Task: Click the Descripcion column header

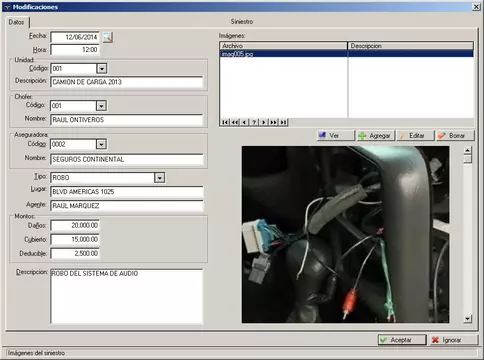Action: click(411, 46)
